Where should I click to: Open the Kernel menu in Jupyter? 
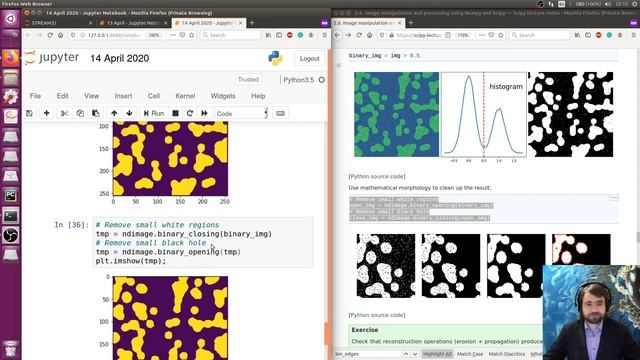click(x=185, y=96)
